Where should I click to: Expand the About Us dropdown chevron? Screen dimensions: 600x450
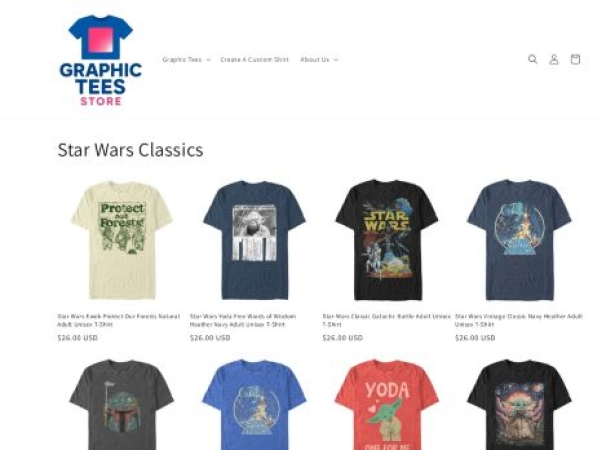point(336,60)
